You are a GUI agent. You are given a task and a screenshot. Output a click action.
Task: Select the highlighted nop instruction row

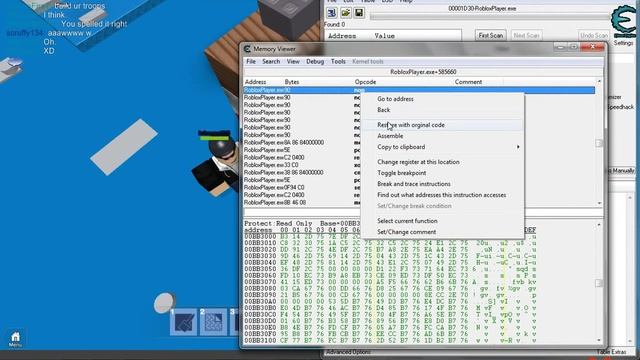point(419,90)
